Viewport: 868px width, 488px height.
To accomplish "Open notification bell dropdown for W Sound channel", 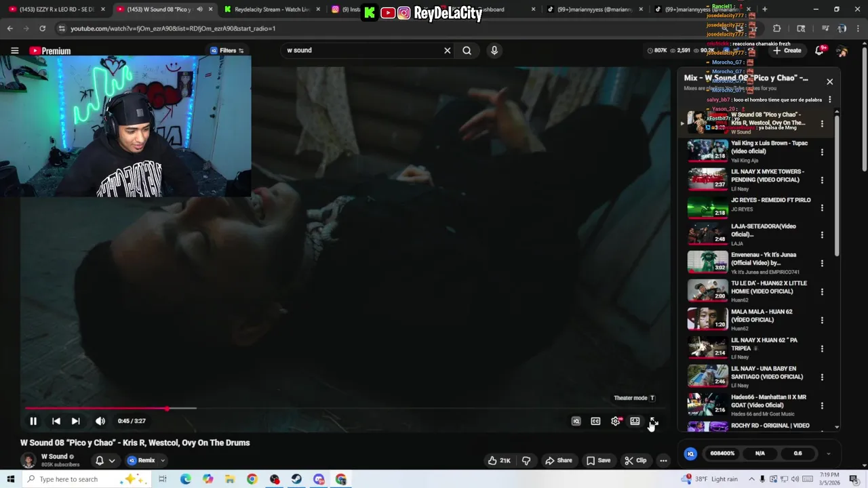I will 105,460.
